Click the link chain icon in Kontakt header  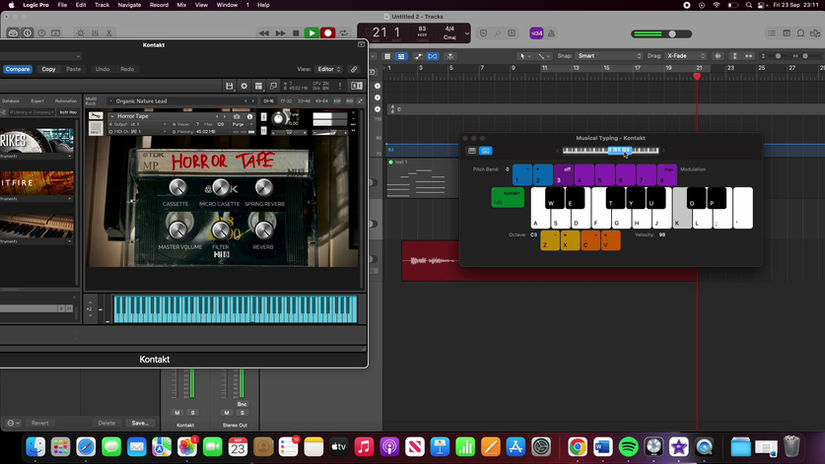(x=354, y=69)
